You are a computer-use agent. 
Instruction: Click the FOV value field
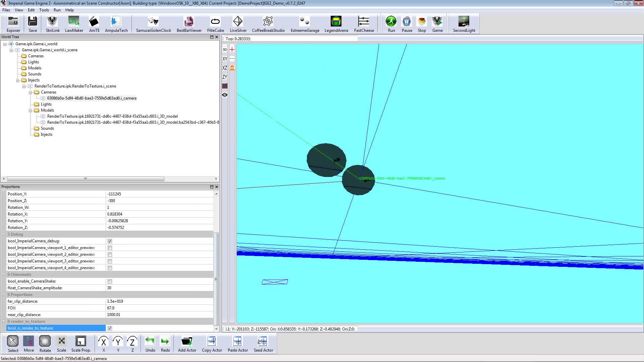[x=160, y=308]
